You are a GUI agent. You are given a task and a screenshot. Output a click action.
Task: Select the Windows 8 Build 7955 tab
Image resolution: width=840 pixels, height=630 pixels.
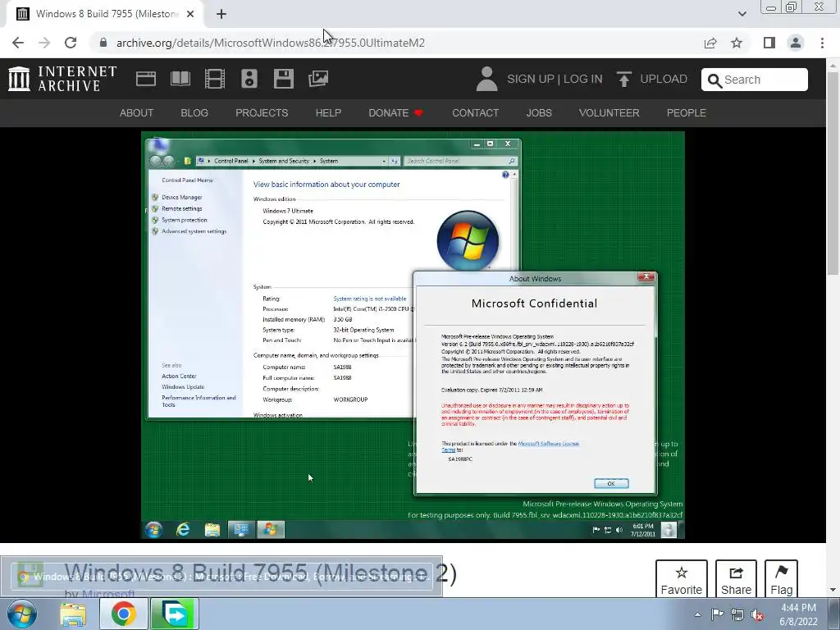105,14
